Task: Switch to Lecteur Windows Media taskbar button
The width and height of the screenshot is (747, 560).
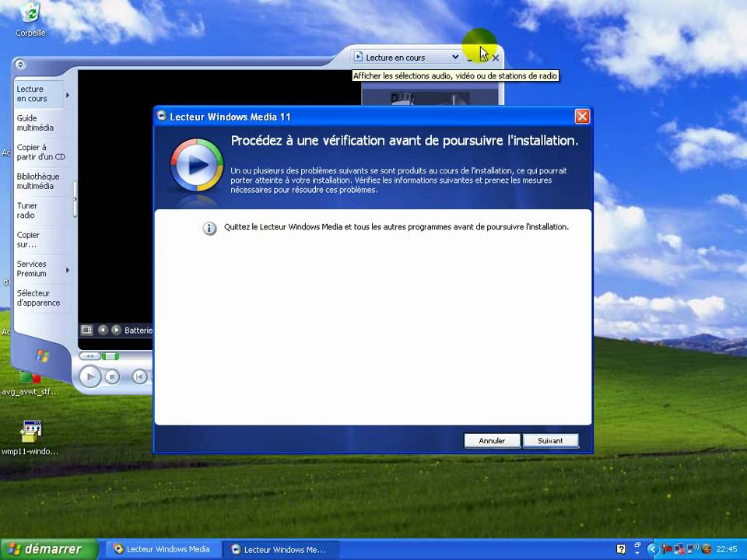Action: click(x=162, y=549)
